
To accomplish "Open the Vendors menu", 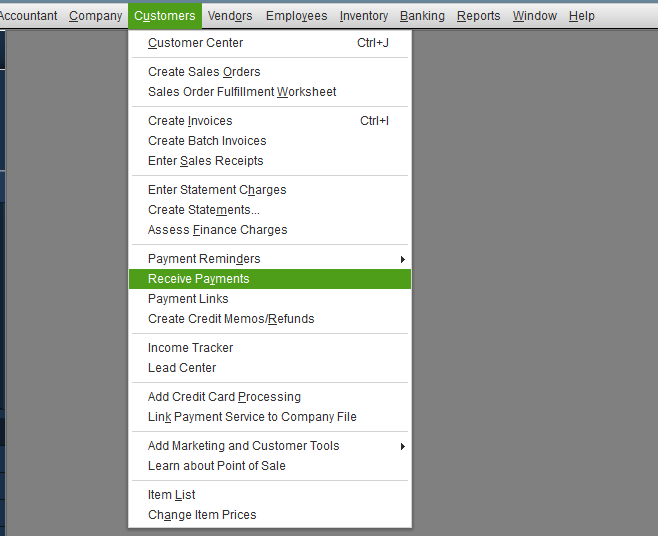I will coord(229,16).
